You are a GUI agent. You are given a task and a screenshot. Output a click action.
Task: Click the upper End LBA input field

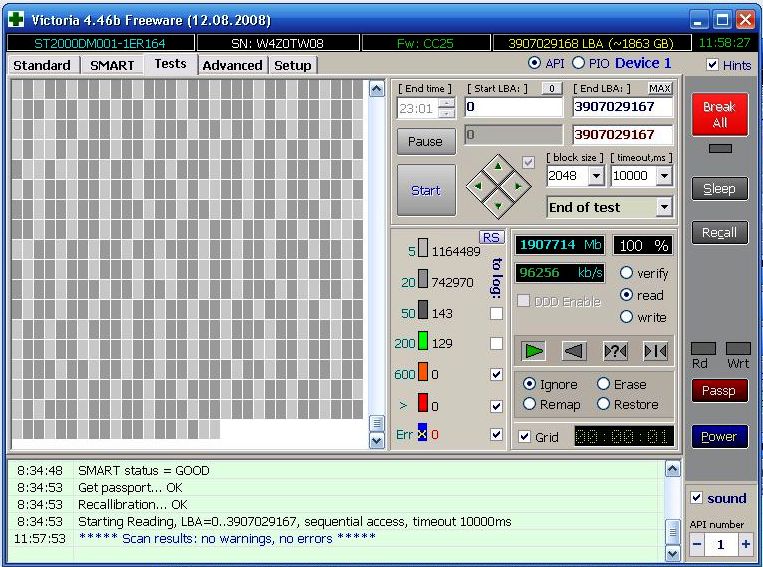pos(623,107)
